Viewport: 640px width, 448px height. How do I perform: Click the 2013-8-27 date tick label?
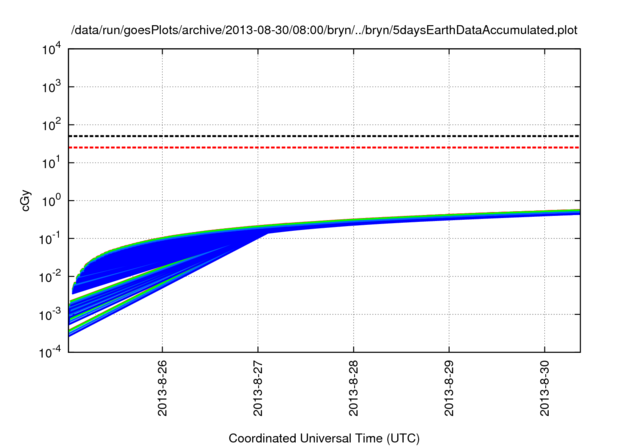[258, 388]
